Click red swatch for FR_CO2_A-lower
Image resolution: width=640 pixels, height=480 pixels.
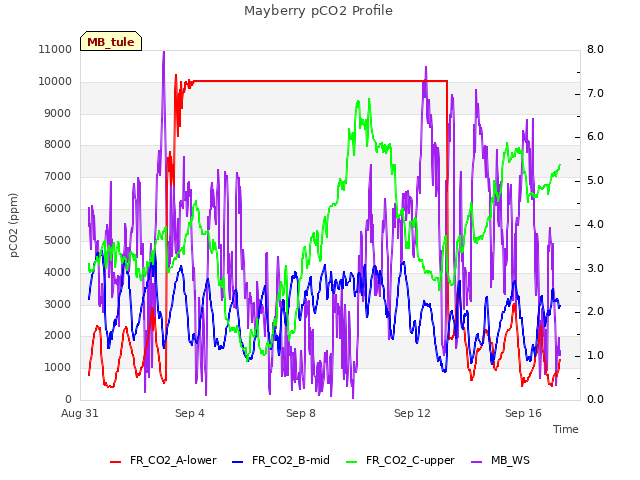pyautogui.click(x=116, y=461)
